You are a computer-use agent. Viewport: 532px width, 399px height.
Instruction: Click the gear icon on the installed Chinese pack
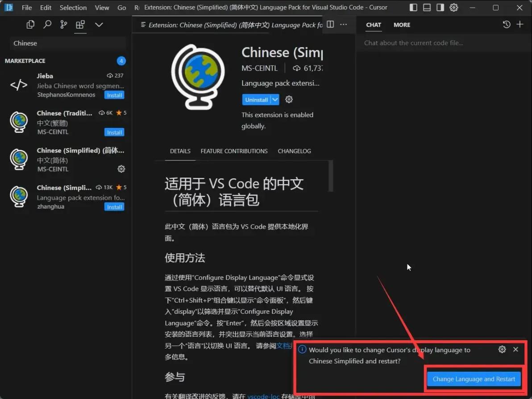point(121,169)
